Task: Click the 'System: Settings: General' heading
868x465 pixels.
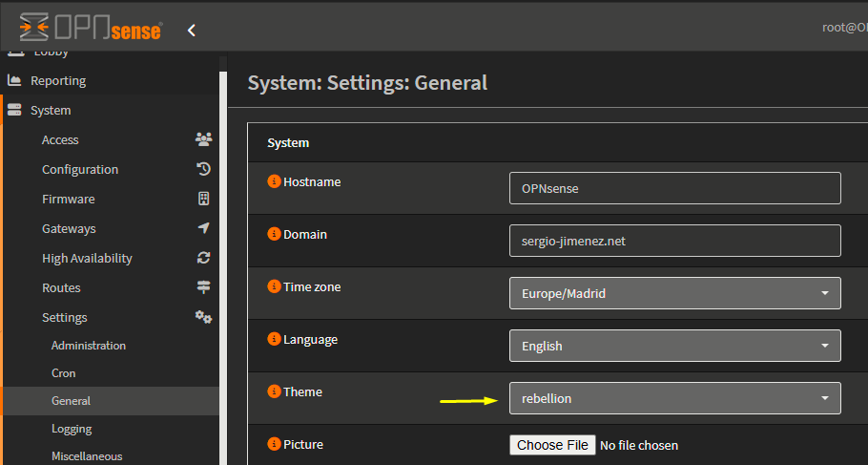Action: pyautogui.click(x=367, y=82)
